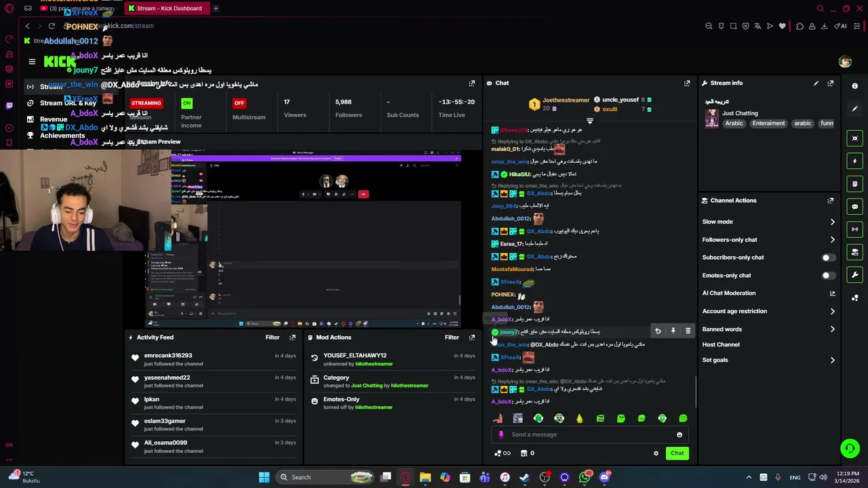The height and width of the screenshot is (488, 868).
Task: Open Revenue in dashboard navigation
Action: pyautogui.click(x=47, y=119)
